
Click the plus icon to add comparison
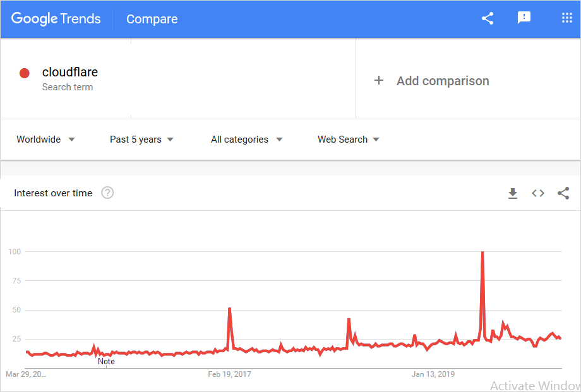pos(379,80)
